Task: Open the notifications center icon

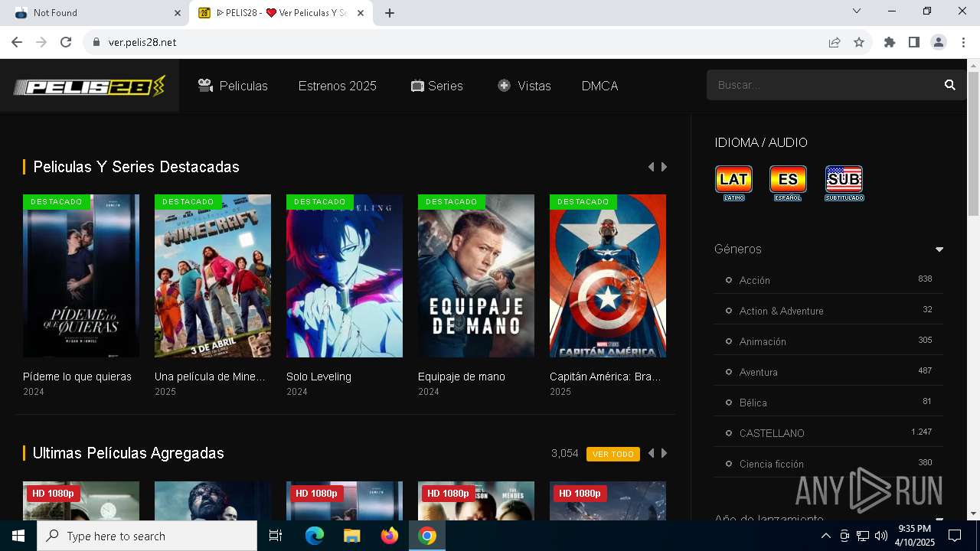Action: tap(955, 536)
